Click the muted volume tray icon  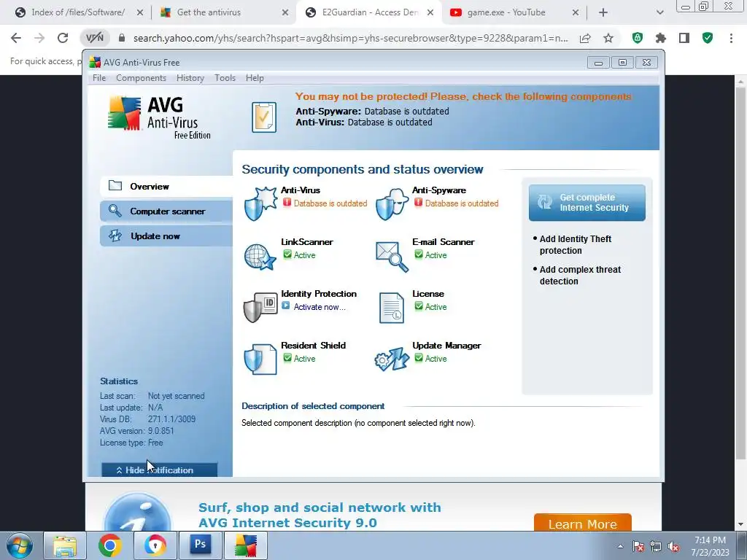[x=673, y=546]
